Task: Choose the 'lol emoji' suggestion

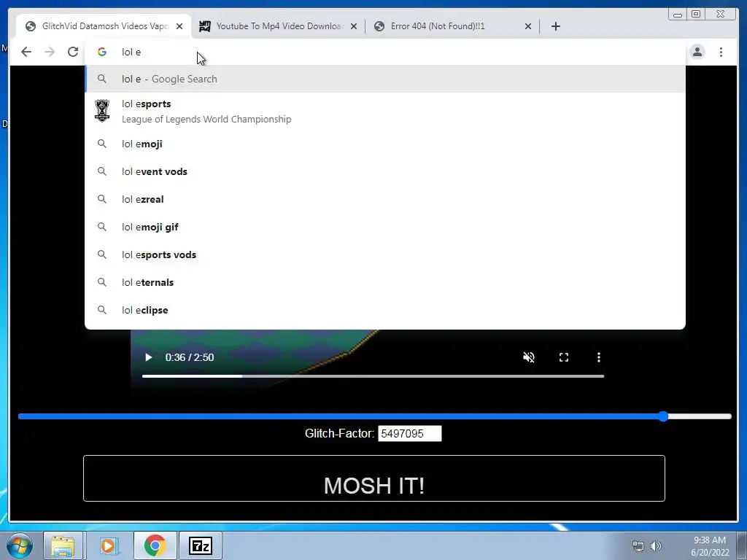Action: point(385,144)
